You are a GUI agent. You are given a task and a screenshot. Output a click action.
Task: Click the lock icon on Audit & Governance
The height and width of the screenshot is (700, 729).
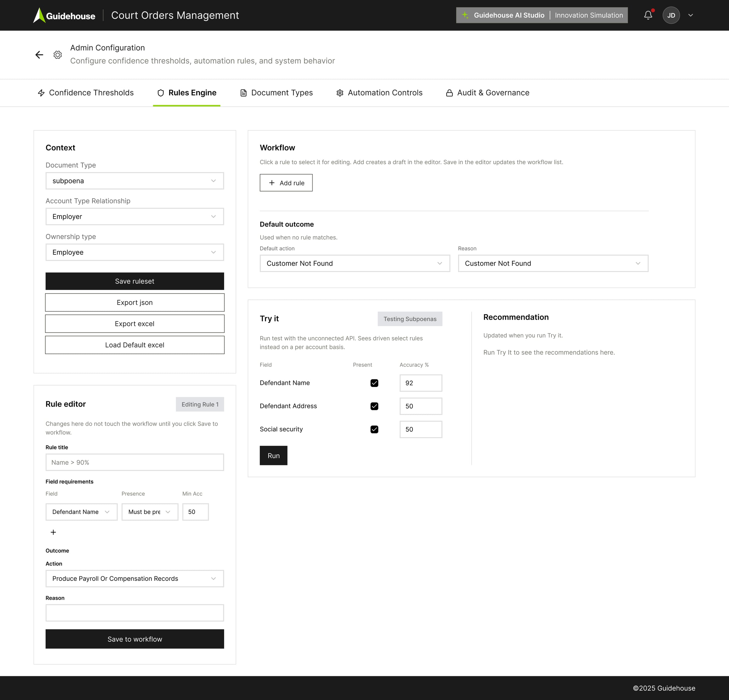tap(449, 93)
